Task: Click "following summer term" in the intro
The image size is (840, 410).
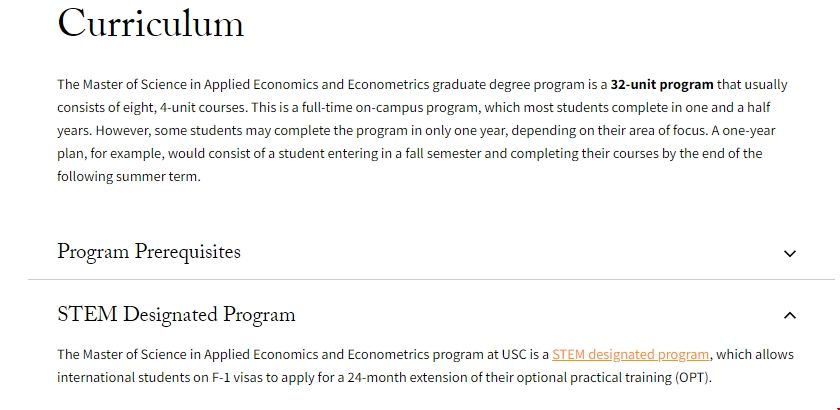Action: pos(128,176)
